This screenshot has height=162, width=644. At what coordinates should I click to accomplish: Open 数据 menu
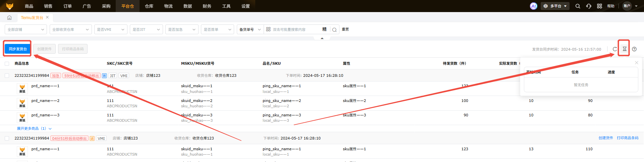(x=188, y=6)
